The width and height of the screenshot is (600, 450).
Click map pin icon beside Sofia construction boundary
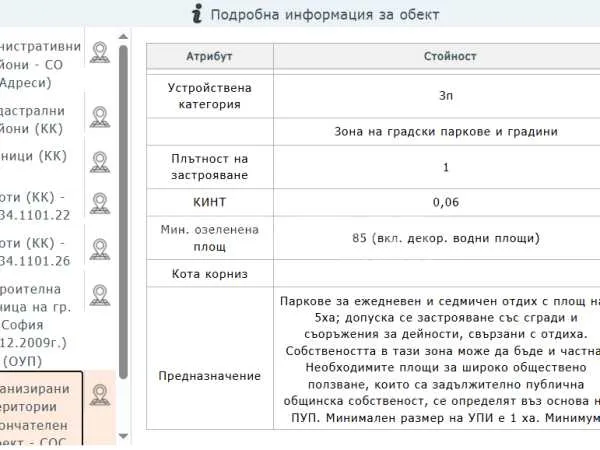coord(100,295)
